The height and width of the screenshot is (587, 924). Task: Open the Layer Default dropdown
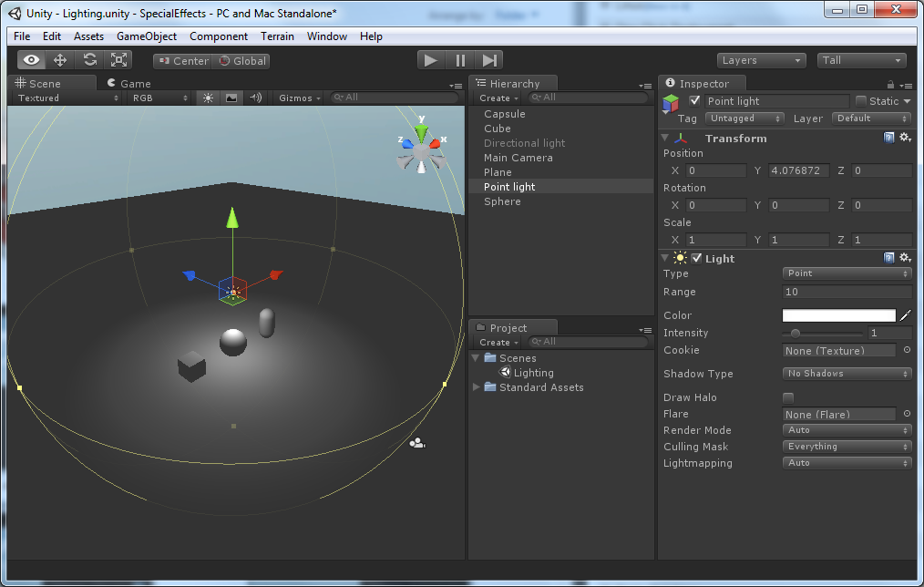coord(871,118)
